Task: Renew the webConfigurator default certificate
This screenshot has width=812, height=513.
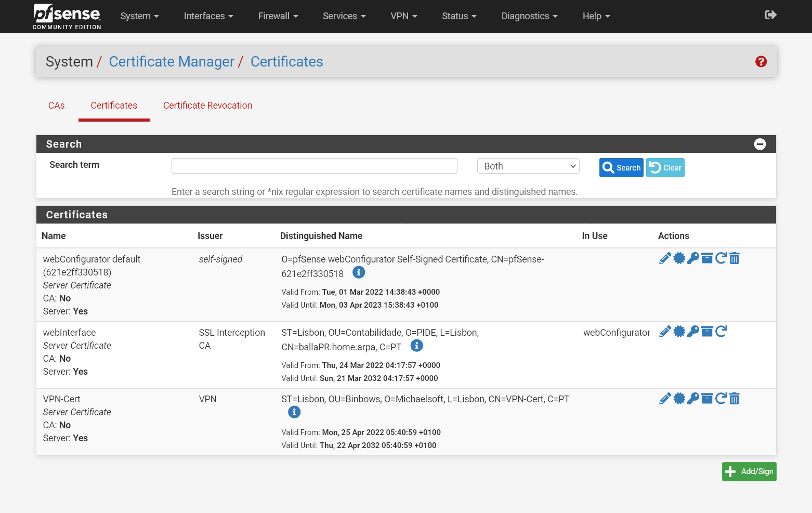Action: coord(721,258)
